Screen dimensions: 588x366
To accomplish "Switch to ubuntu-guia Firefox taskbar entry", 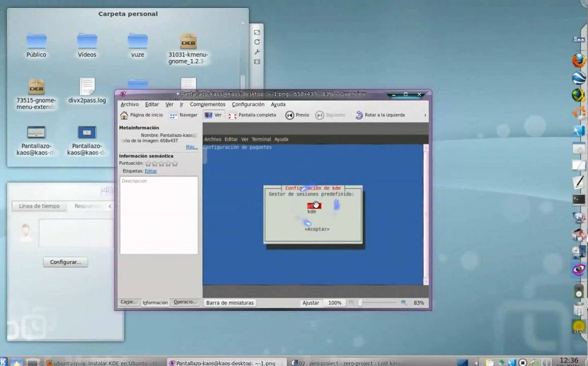I will click(x=103, y=362).
